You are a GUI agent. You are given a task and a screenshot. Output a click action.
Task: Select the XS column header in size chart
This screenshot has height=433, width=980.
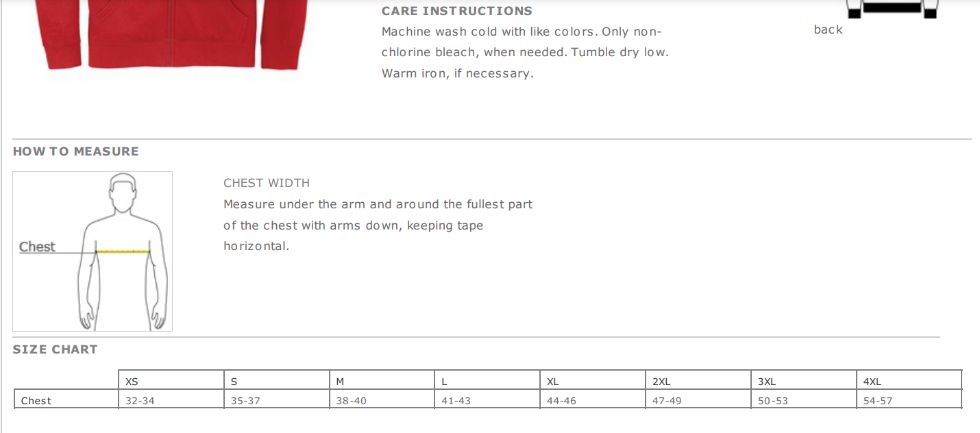tap(132, 382)
